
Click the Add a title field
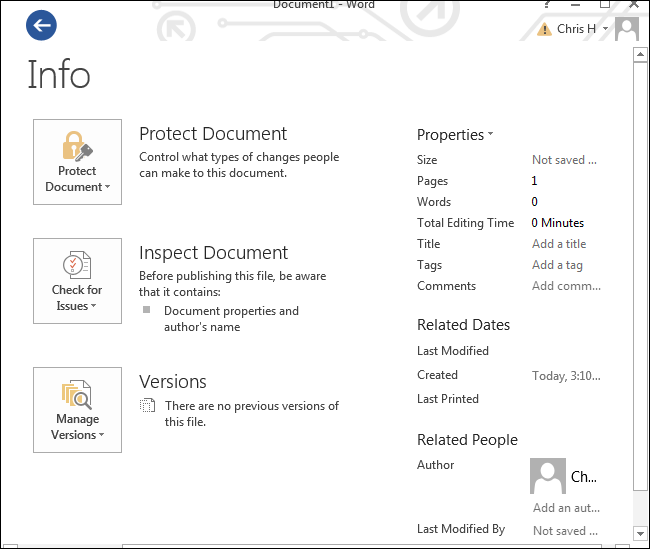[559, 244]
